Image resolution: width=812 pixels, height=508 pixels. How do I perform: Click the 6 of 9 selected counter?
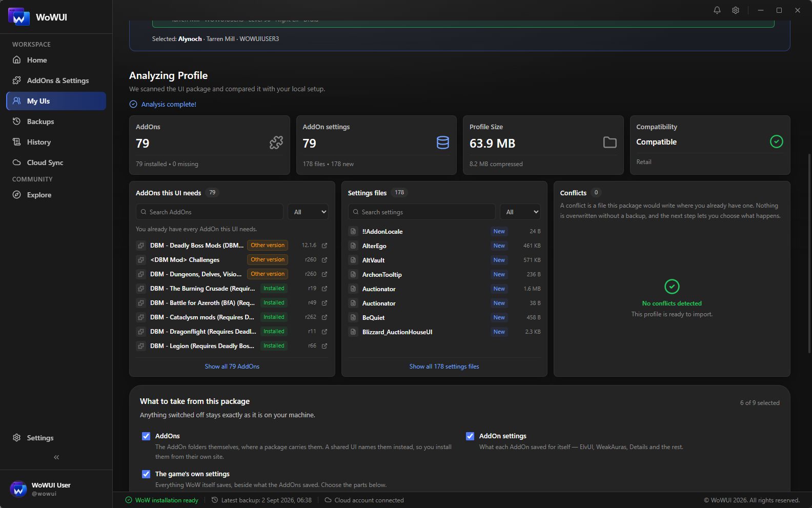[760, 403]
